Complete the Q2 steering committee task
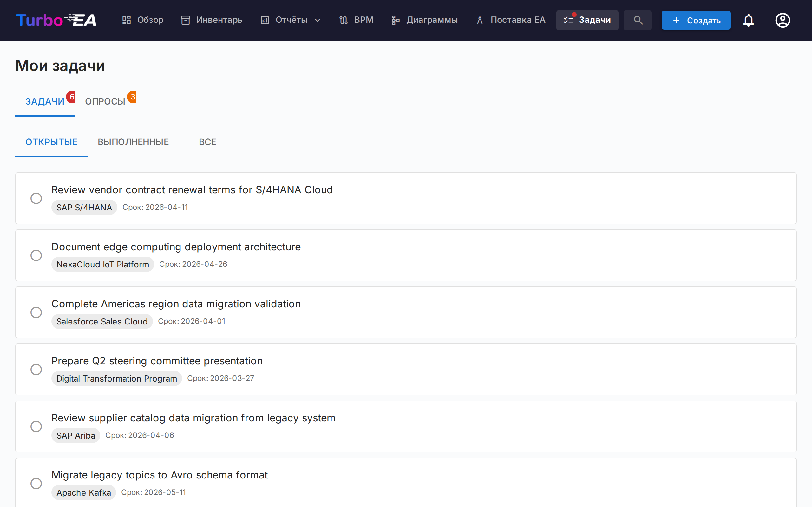812x507 pixels. [x=36, y=369]
